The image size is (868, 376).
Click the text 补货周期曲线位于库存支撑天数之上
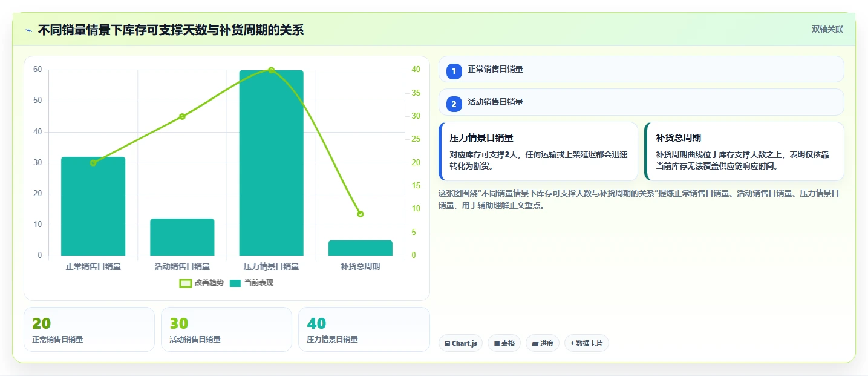pos(719,154)
